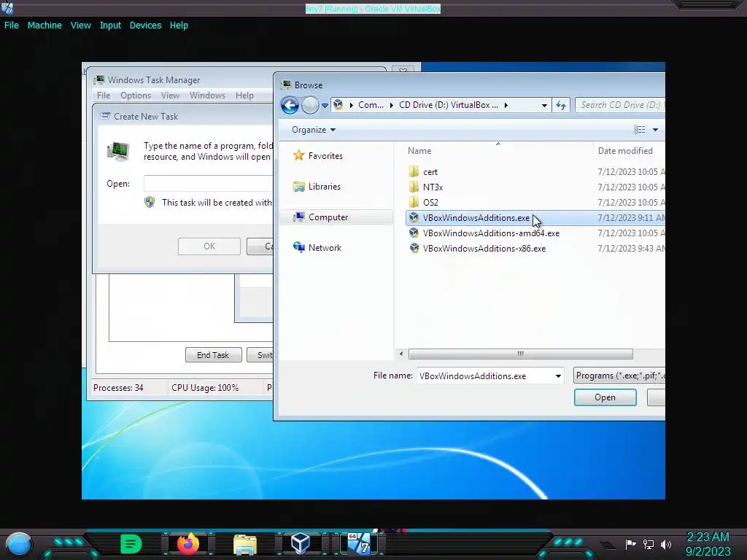
Task: Click VirtualBox icon in host title bar
Action: [x=7, y=7]
